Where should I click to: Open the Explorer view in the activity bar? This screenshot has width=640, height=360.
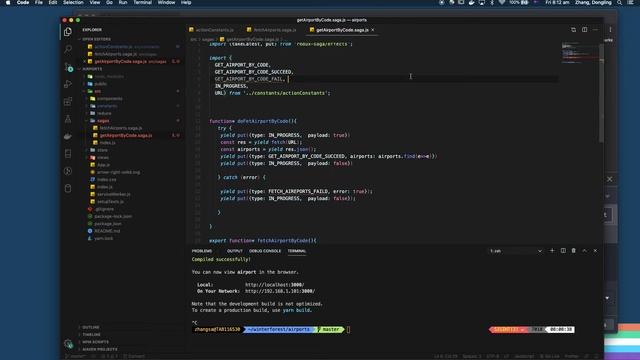(68, 31)
